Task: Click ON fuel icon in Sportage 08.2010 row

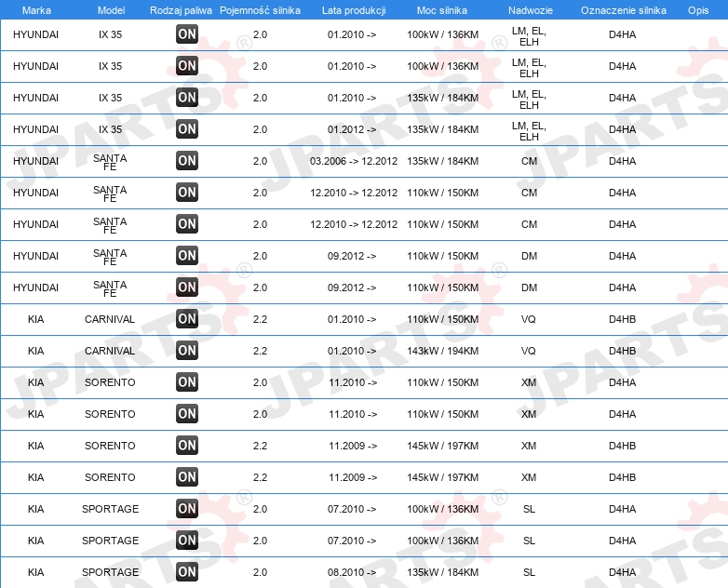Action: [187, 572]
